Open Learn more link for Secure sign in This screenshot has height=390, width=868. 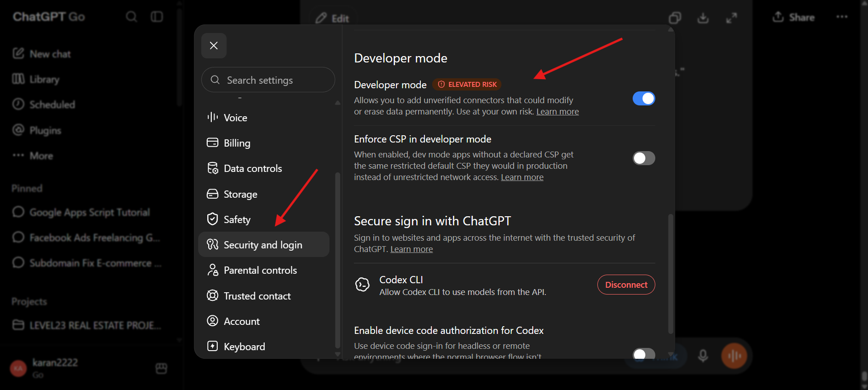click(411, 249)
